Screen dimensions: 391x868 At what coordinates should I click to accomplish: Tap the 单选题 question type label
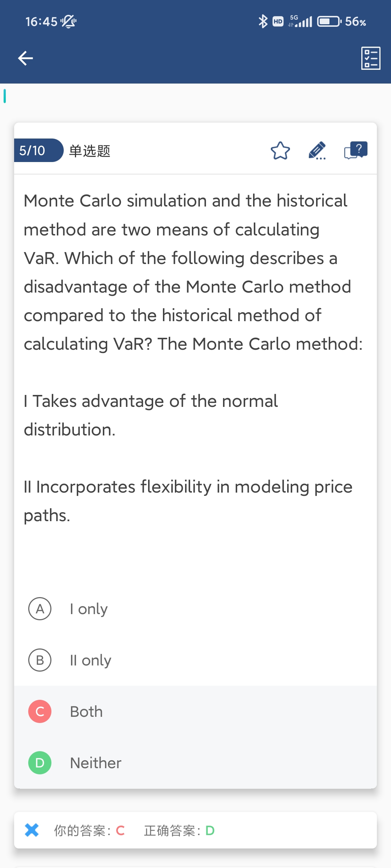click(x=89, y=151)
